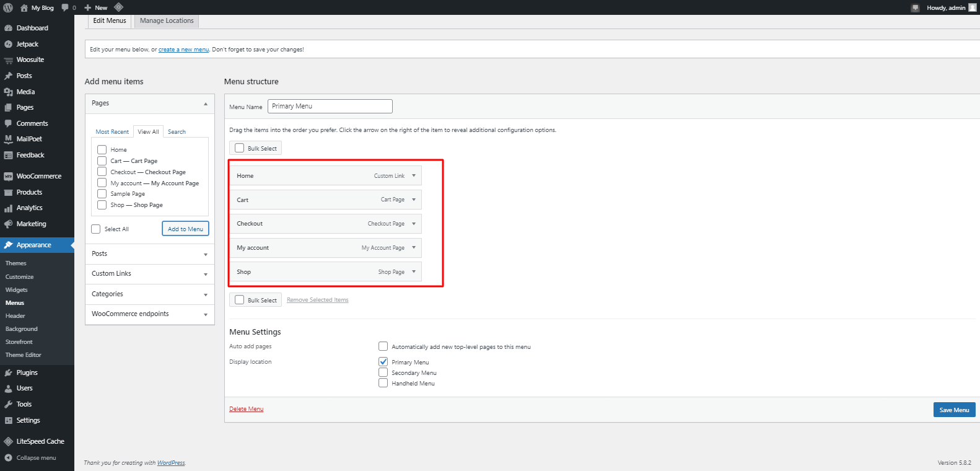The height and width of the screenshot is (471, 980).
Task: Check Handheld Menu display location
Action: pyautogui.click(x=383, y=383)
